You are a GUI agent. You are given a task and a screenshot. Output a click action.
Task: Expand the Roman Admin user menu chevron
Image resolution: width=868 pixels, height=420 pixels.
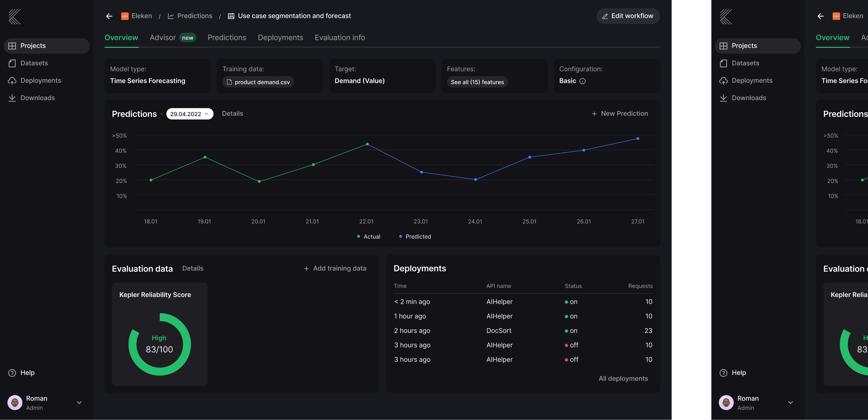(79, 402)
